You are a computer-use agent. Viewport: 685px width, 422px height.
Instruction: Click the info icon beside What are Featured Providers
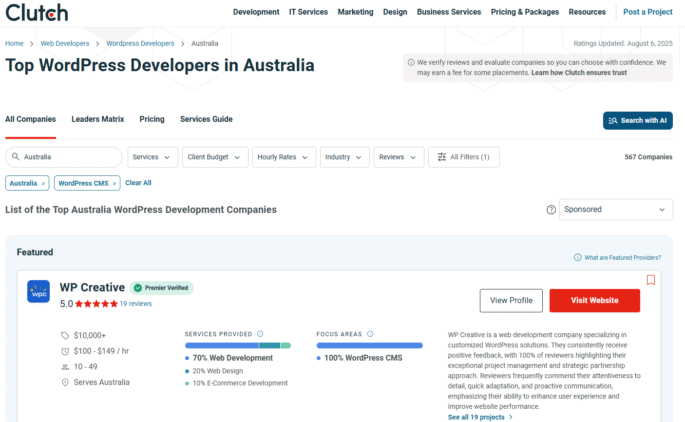pyautogui.click(x=578, y=257)
